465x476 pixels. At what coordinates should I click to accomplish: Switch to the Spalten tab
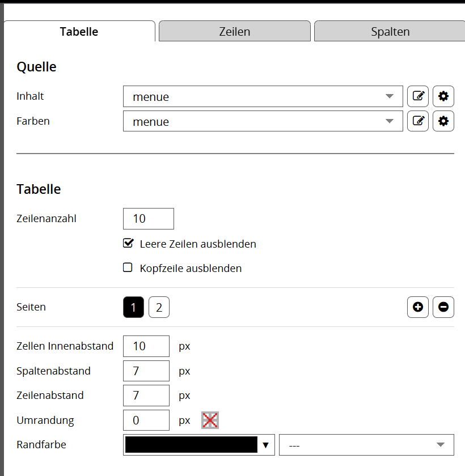[390, 32]
